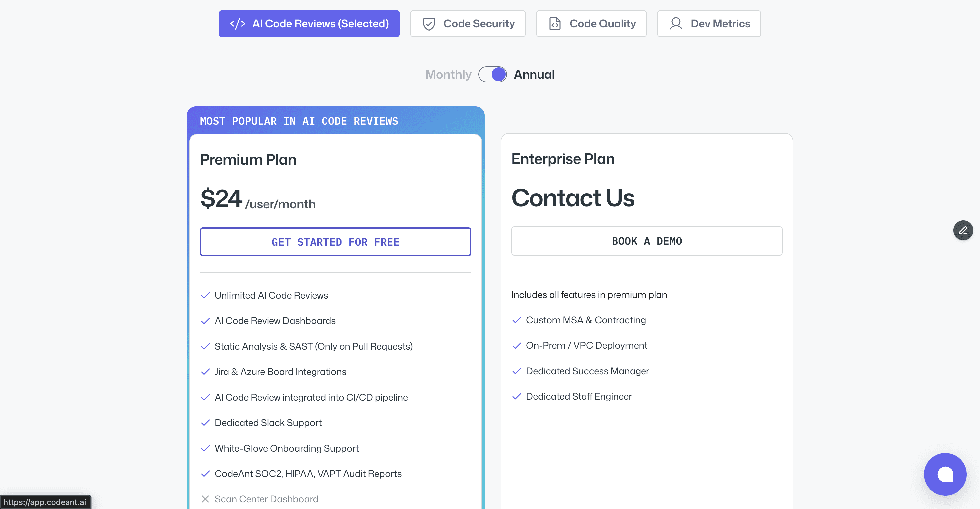
Task: Click the Monthly billing label
Action: [448, 74]
